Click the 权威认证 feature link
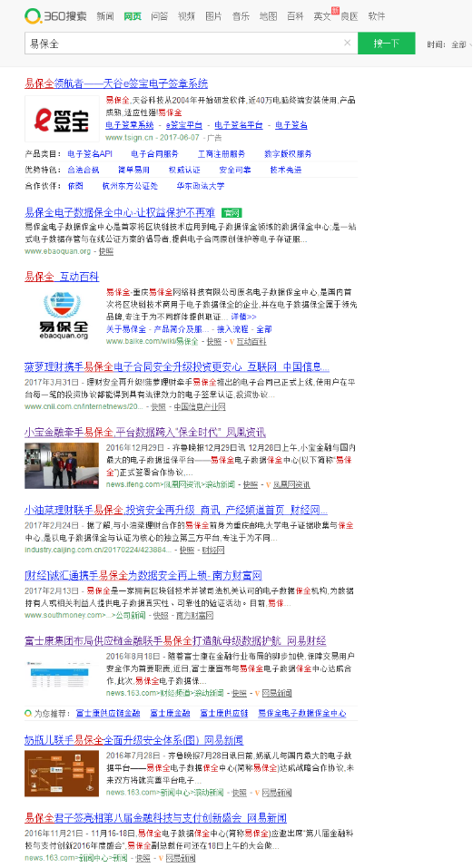 coord(184,170)
